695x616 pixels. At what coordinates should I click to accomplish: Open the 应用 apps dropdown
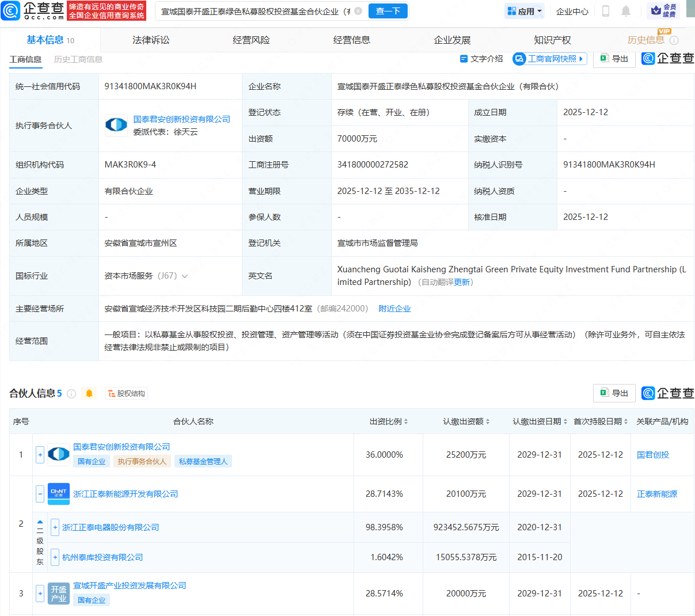click(524, 11)
